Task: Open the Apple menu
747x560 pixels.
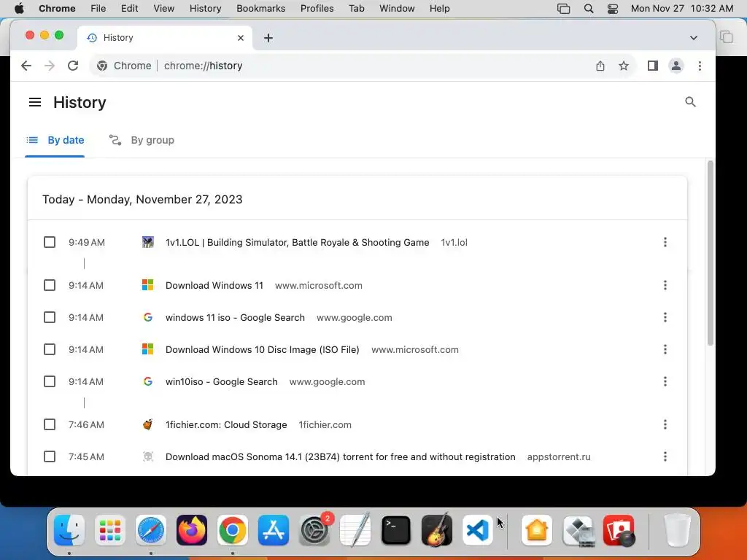Action: (19, 9)
